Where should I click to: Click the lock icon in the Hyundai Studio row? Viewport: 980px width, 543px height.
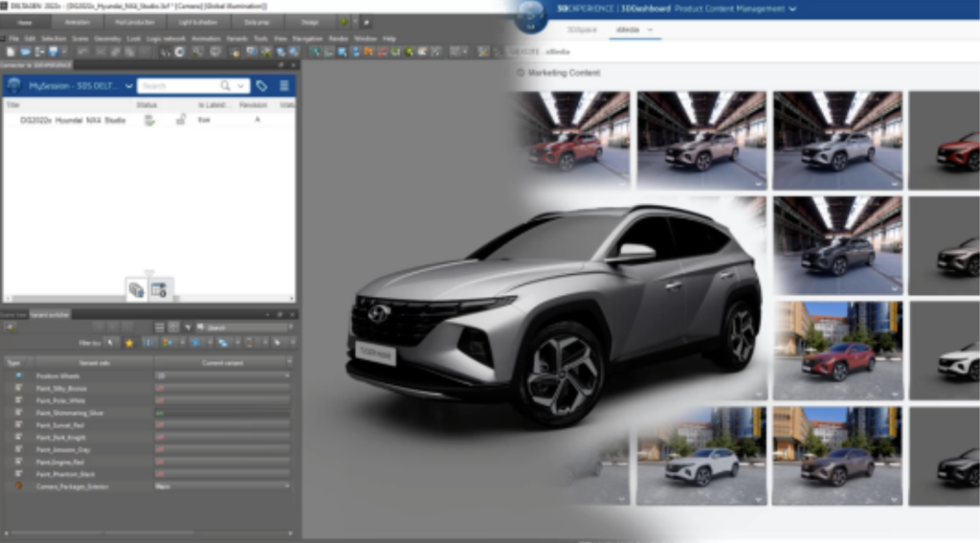(x=181, y=120)
